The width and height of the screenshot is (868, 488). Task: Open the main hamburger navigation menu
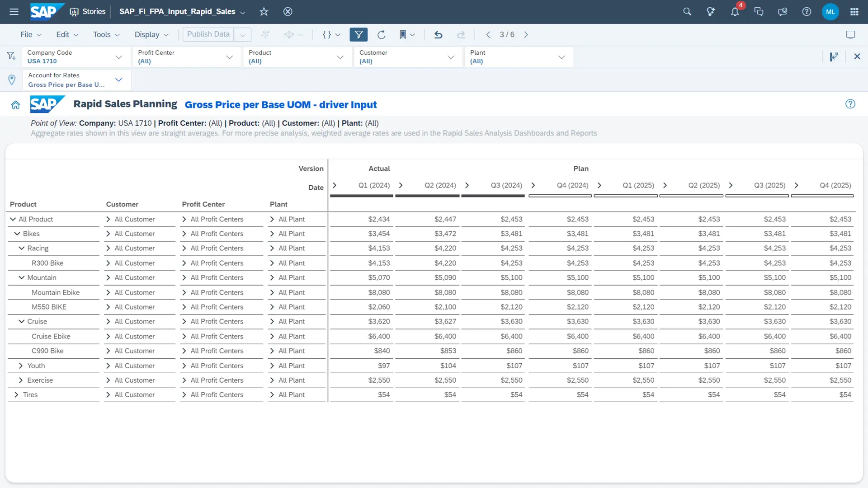tap(14, 12)
